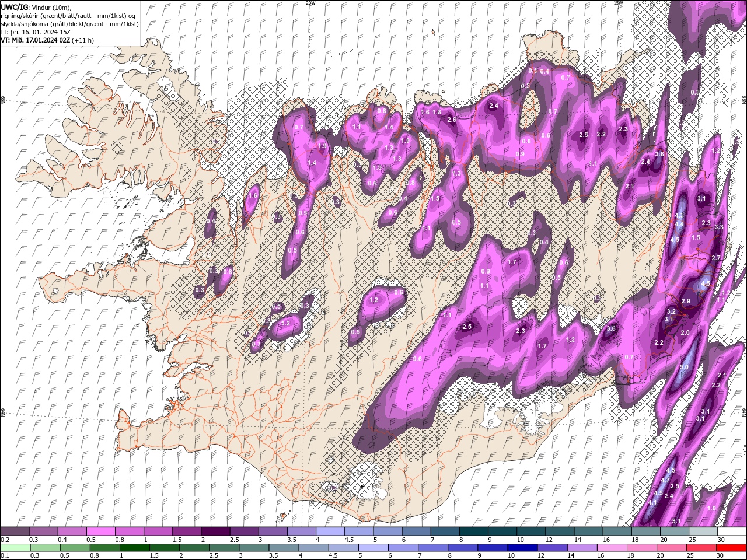Select upper legend swatch starting at 30
Screen dimensions: 747x560
coord(732,531)
